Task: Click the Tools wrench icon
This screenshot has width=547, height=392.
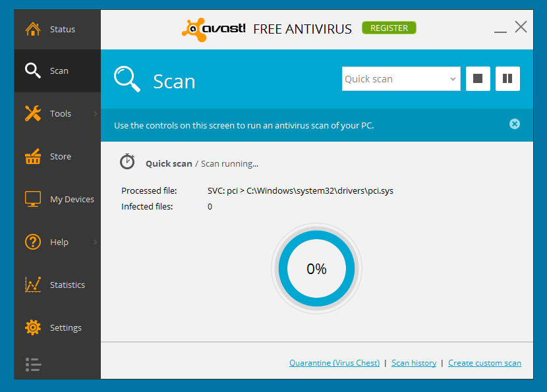Action: 33,113
